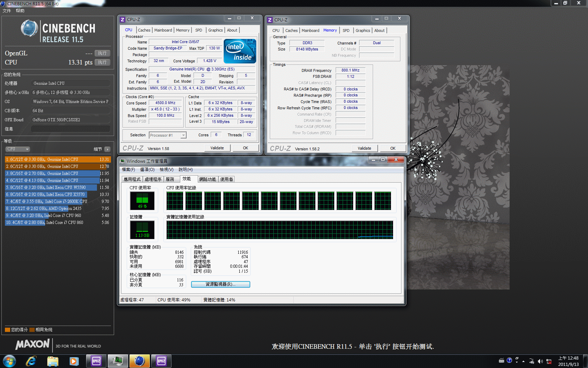
Task: Switch to 應用程式 tab in Task Manager
Action: pyautogui.click(x=132, y=179)
